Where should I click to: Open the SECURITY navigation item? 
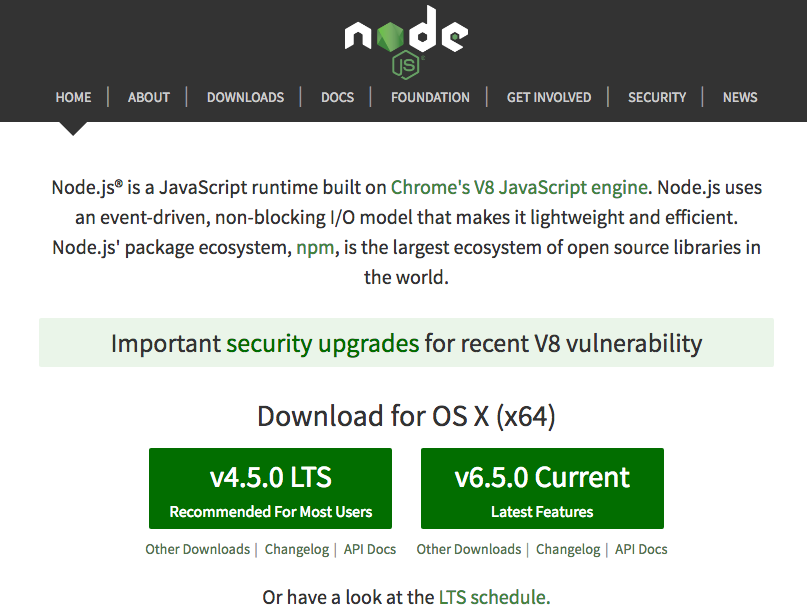click(x=657, y=97)
